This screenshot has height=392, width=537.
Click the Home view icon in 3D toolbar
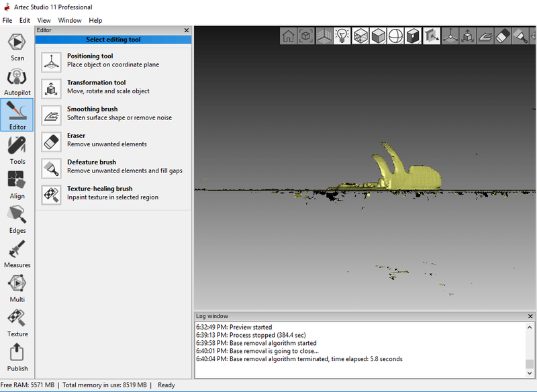289,36
